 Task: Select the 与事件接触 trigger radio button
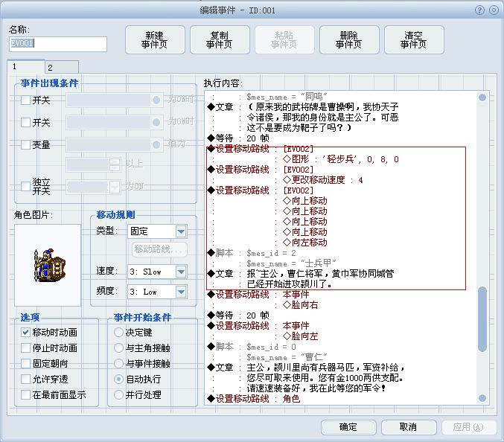[x=118, y=363]
